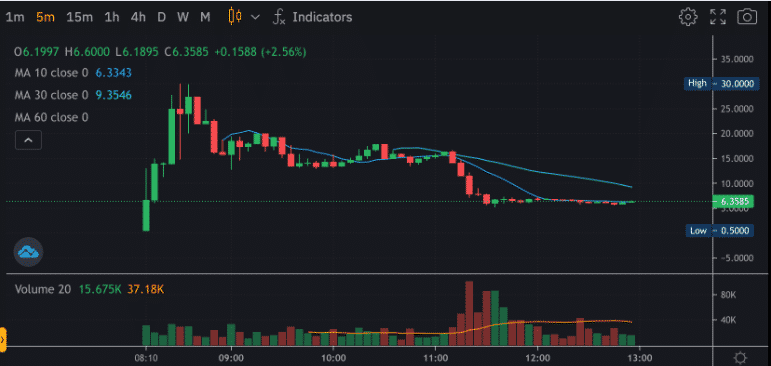Select the 5m timeframe
Screen dimensions: 771x366
tap(45, 17)
